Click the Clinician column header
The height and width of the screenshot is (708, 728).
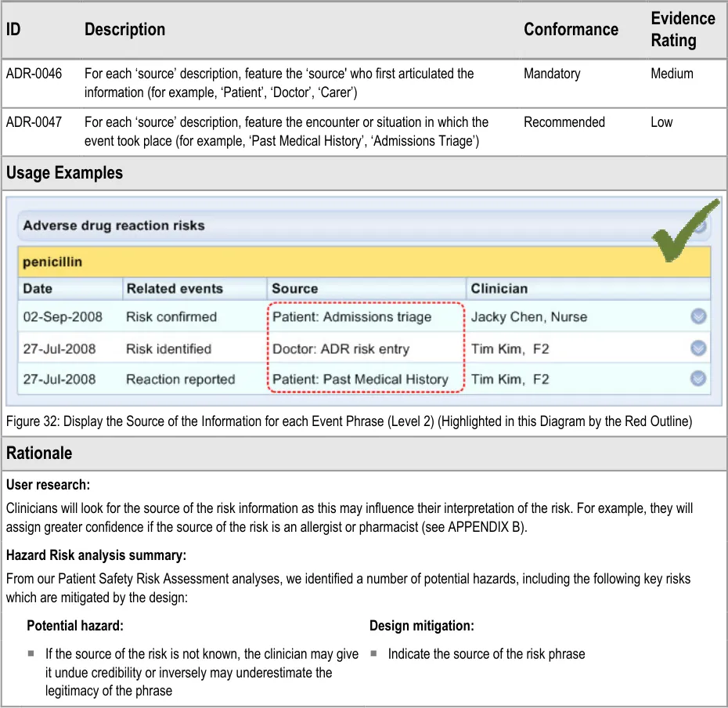[499, 288]
